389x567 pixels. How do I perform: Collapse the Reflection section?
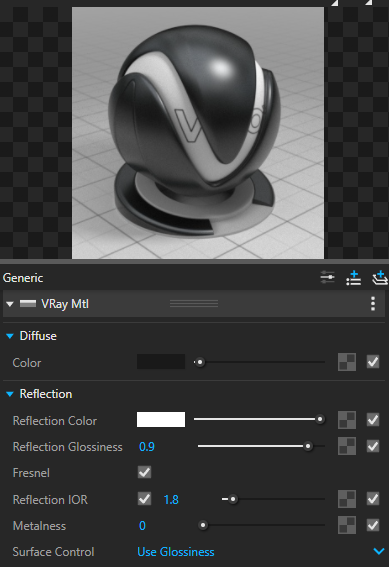pyautogui.click(x=10, y=394)
